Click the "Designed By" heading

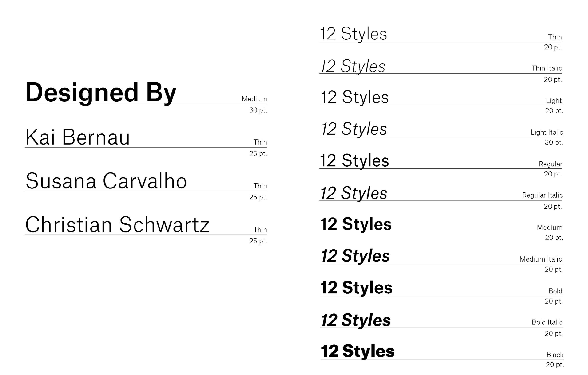[101, 93]
